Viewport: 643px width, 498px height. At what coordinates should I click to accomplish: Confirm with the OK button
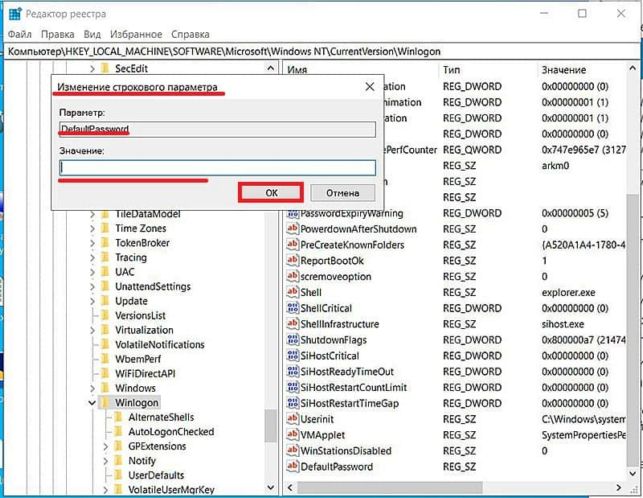271,193
